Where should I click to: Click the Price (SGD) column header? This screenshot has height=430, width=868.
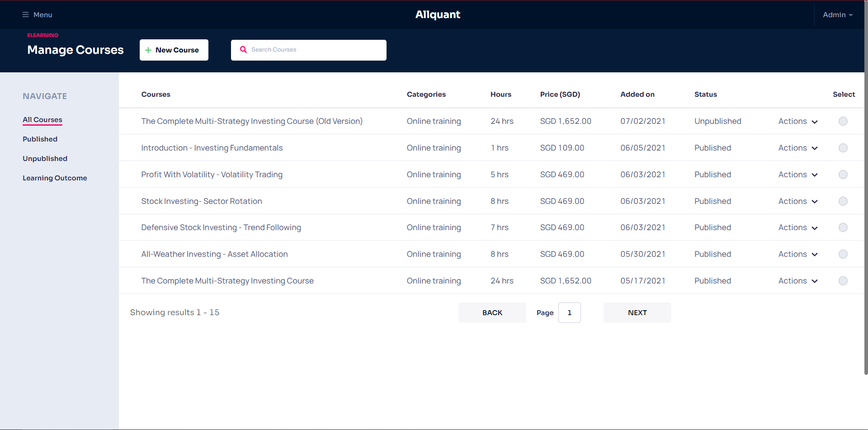point(560,95)
